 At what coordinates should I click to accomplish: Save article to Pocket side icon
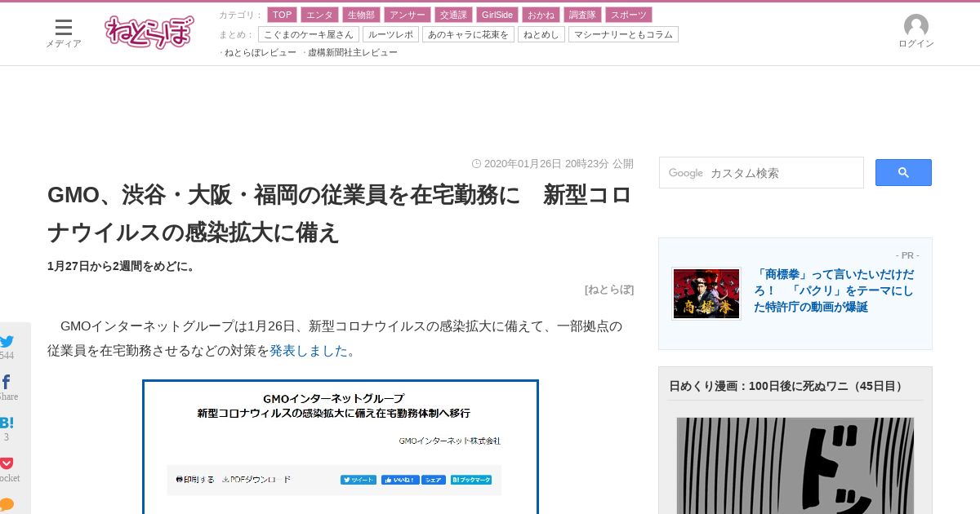coord(7,463)
